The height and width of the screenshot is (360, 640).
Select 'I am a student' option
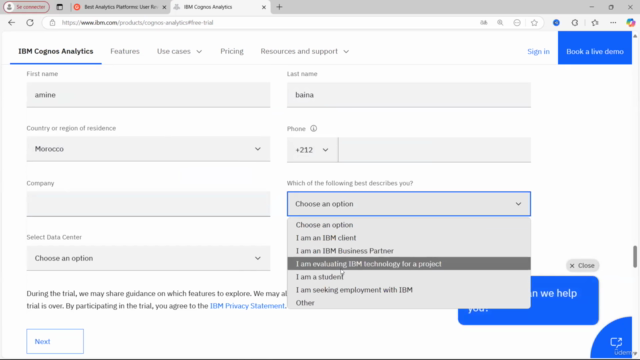[409, 277]
